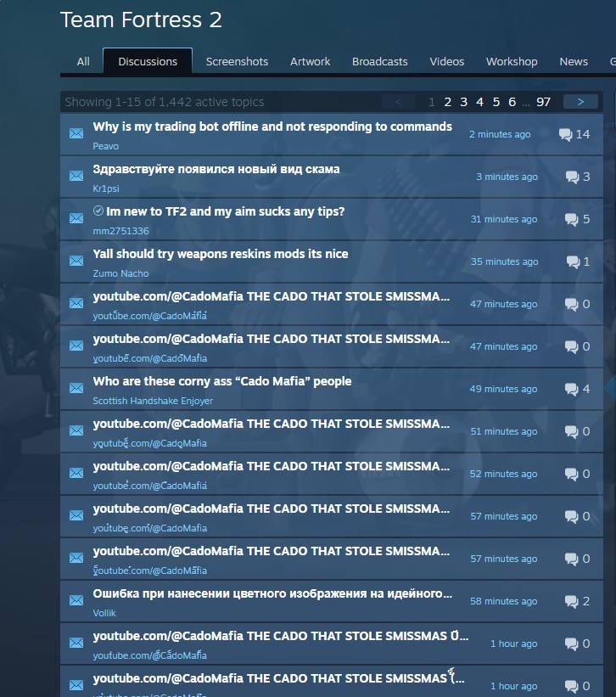
Task: Click the reply bubble on 52 minutes ago topic
Action: coord(572,474)
